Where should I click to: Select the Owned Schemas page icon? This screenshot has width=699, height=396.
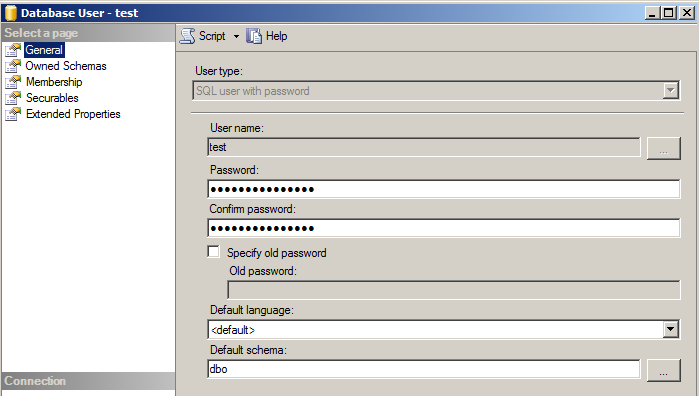point(13,66)
